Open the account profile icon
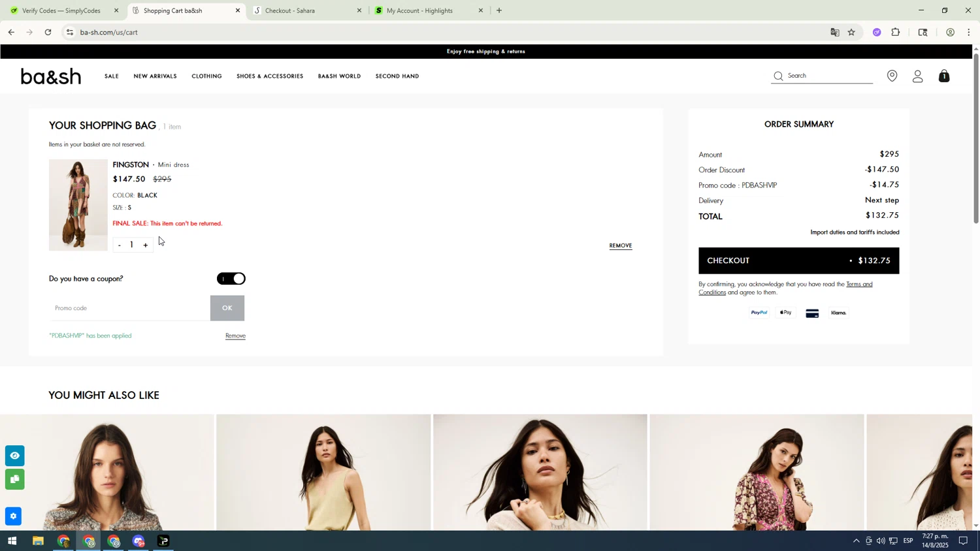 click(918, 76)
